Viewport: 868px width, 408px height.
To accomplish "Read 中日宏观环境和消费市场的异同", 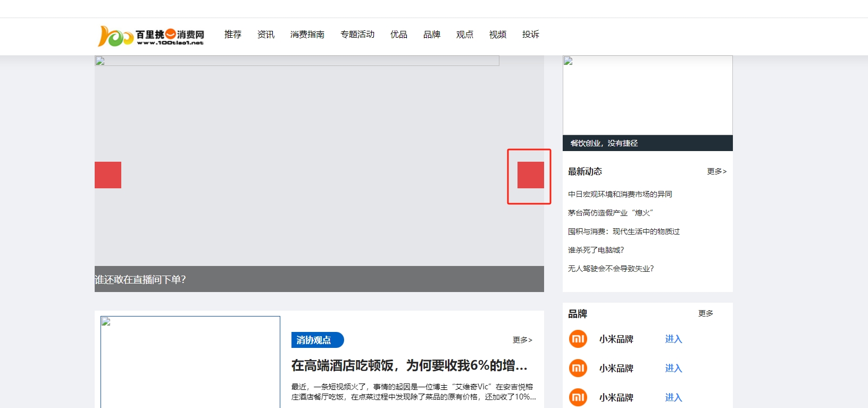I will pyautogui.click(x=620, y=194).
